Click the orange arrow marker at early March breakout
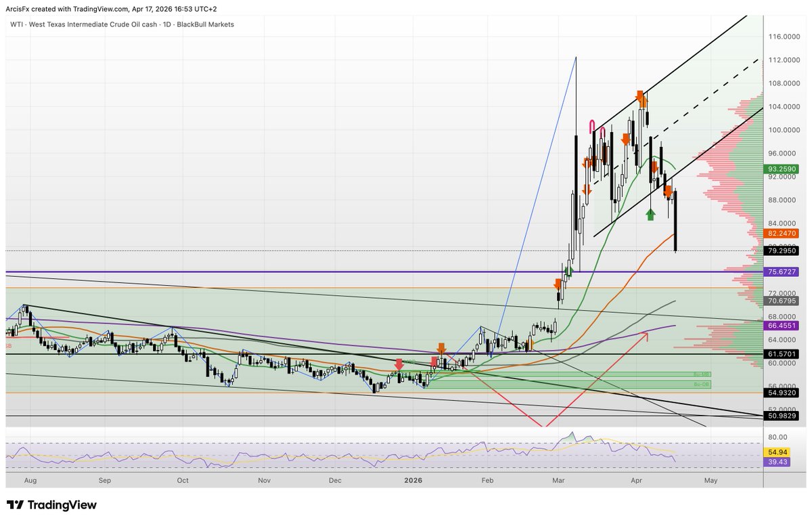The image size is (812, 522). (558, 284)
